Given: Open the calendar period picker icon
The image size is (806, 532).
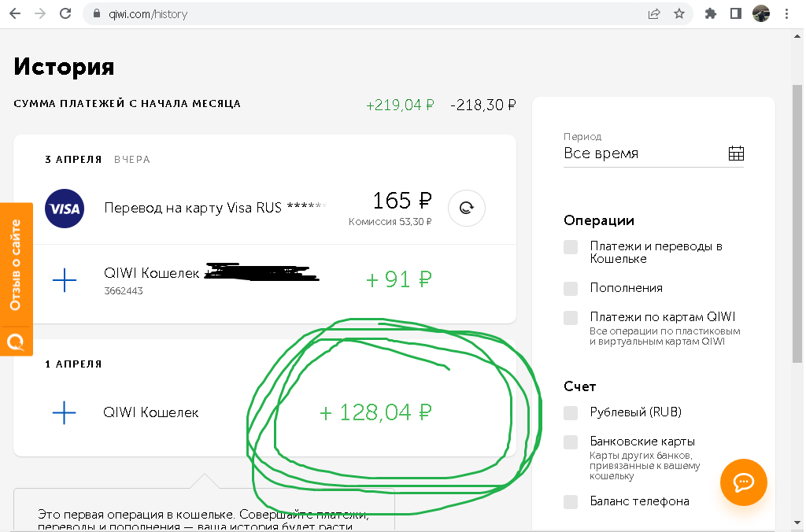Looking at the screenshot, I should (736, 153).
